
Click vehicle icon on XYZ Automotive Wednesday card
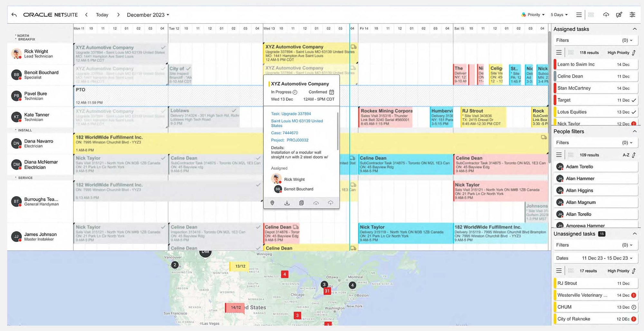[x=353, y=47]
